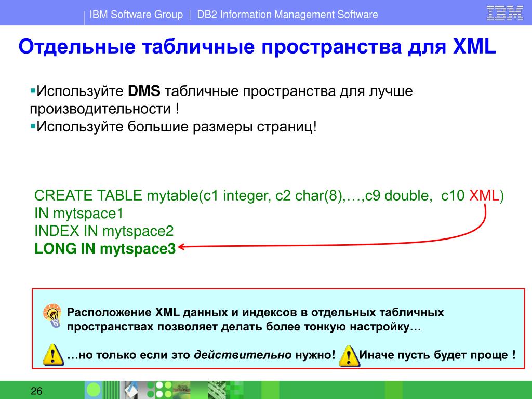Click red 'XML' keyword in code
Image resolution: width=532 pixels, height=399 pixels.
(x=484, y=196)
